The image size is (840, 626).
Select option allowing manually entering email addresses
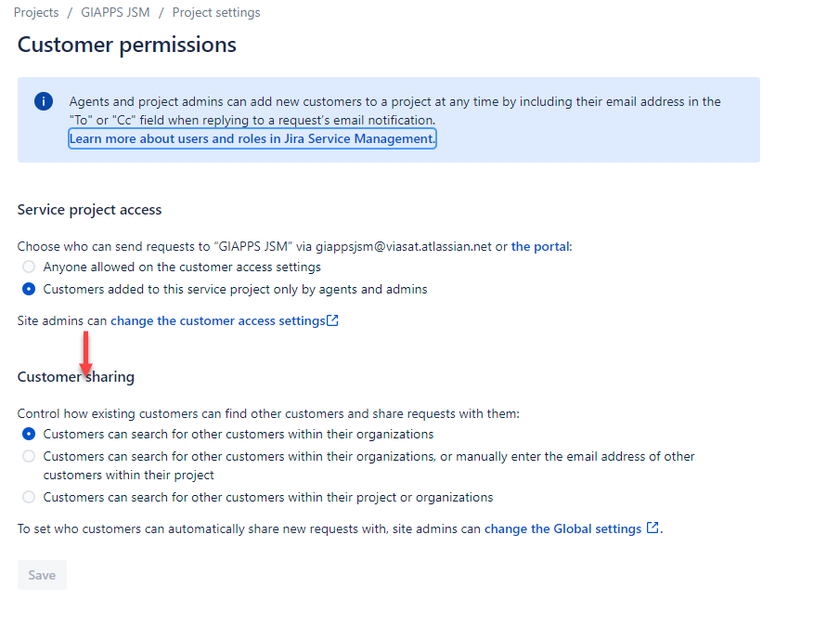pos(29,456)
